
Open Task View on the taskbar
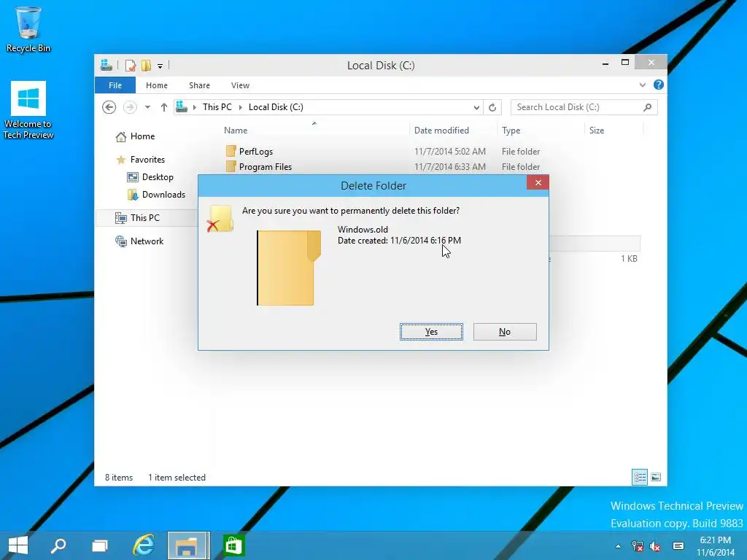pyautogui.click(x=99, y=545)
